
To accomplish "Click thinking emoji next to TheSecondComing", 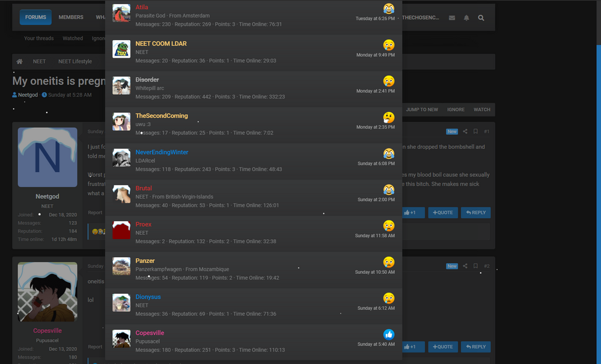I will pos(389,117).
